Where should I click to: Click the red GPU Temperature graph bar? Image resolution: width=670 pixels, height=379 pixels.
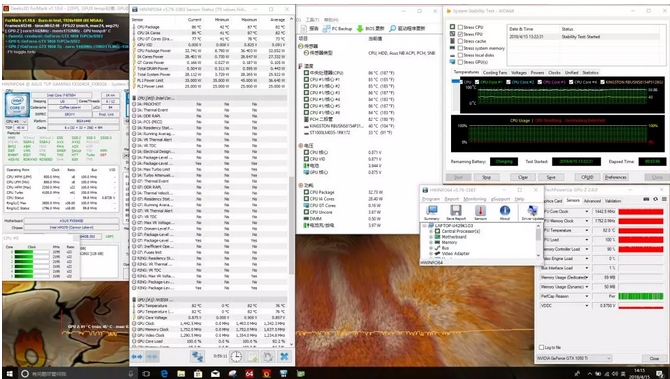pos(641,230)
